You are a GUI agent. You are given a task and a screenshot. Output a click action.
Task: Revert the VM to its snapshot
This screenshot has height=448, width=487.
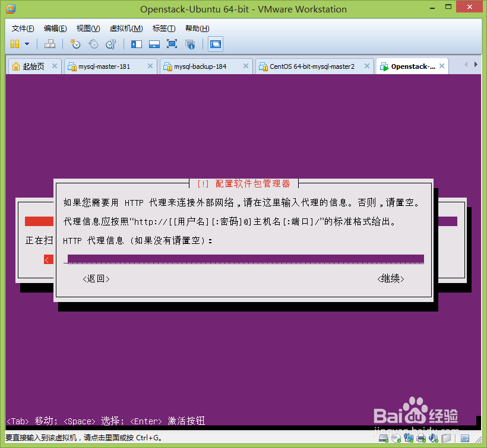pyautogui.click(x=93, y=44)
